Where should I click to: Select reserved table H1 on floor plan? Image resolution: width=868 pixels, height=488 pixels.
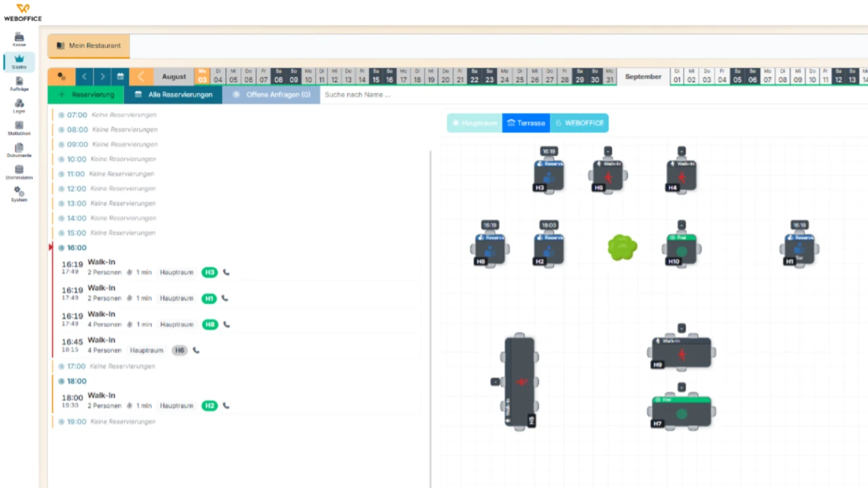click(x=800, y=250)
